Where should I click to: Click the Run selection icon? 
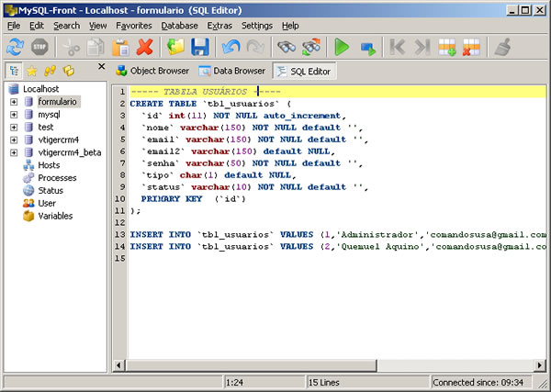click(367, 47)
